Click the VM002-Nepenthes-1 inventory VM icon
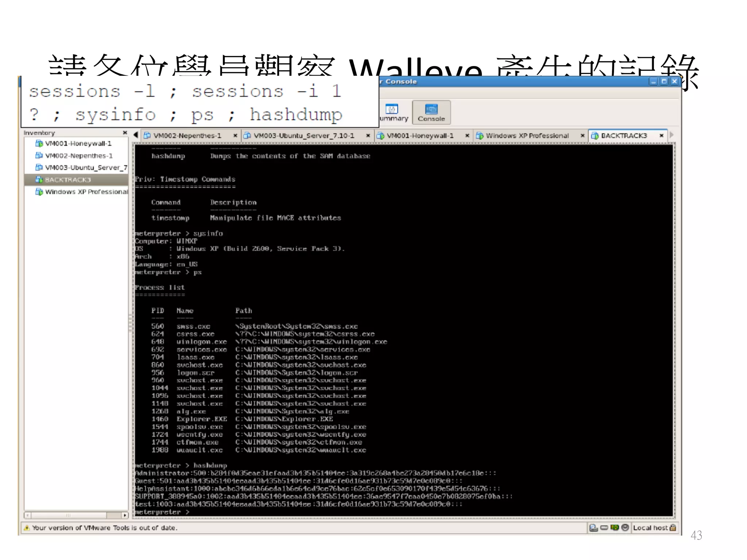The height and width of the screenshot is (560, 747). [39, 155]
